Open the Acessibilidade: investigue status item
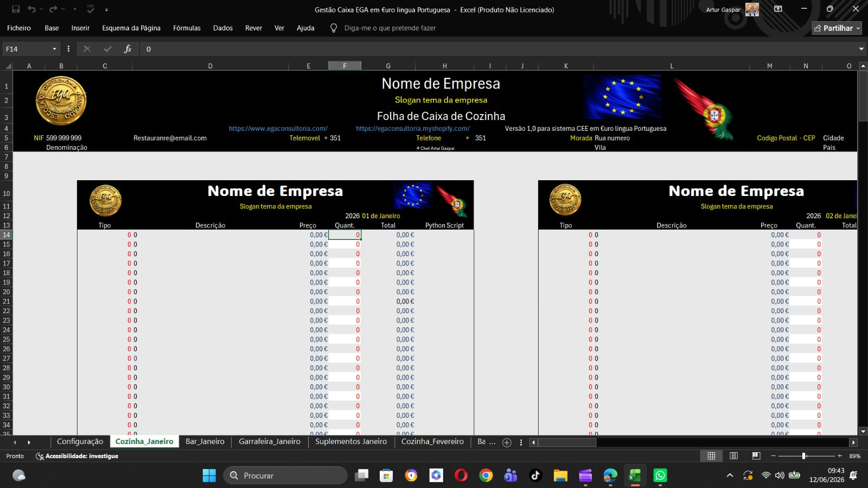 pos(77,457)
